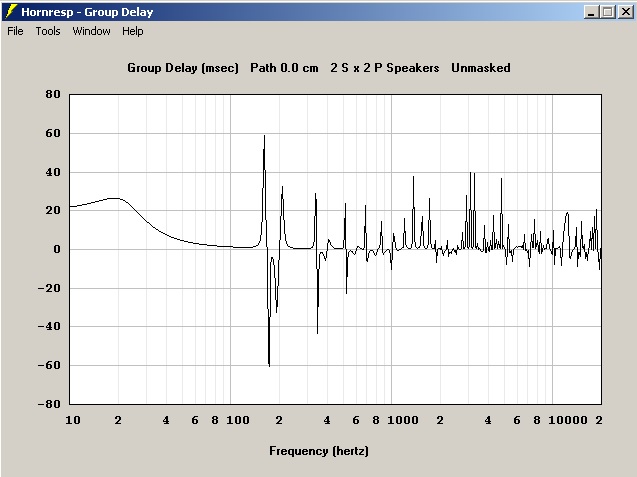
Task: Click the tallest positive peak of the curve
Action: (x=264, y=137)
